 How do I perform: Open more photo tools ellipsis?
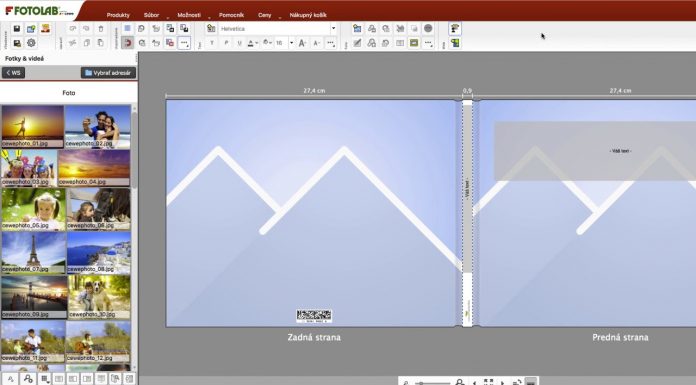428,43
